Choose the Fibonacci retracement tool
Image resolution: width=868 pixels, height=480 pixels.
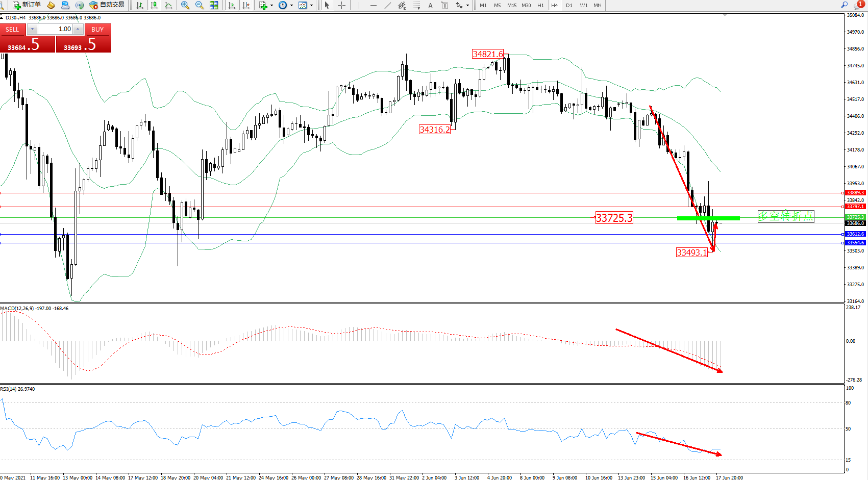[416, 5]
